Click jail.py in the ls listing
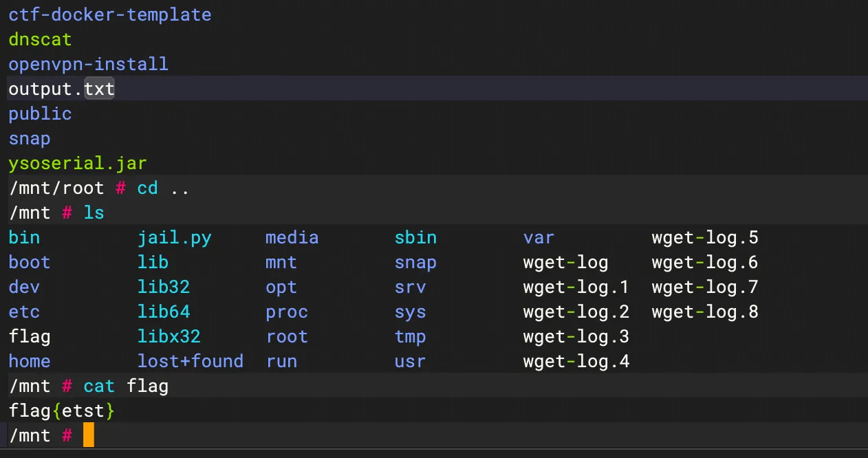The image size is (868, 458). click(x=175, y=237)
